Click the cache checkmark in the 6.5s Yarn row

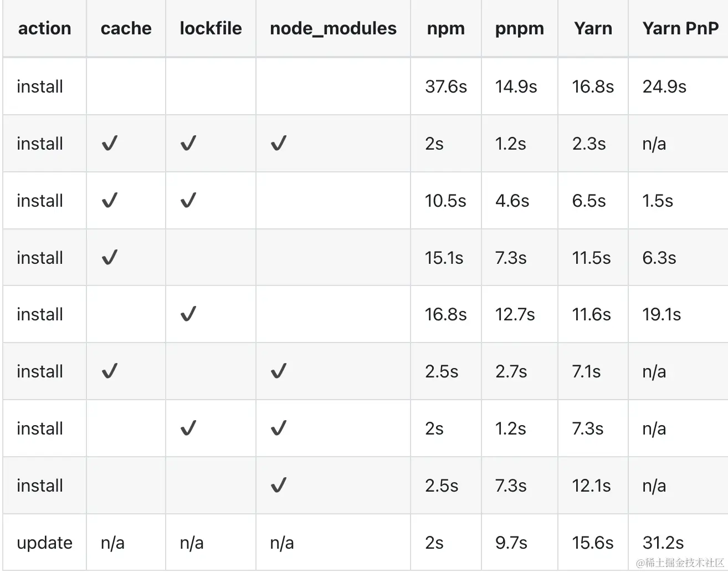[110, 201]
